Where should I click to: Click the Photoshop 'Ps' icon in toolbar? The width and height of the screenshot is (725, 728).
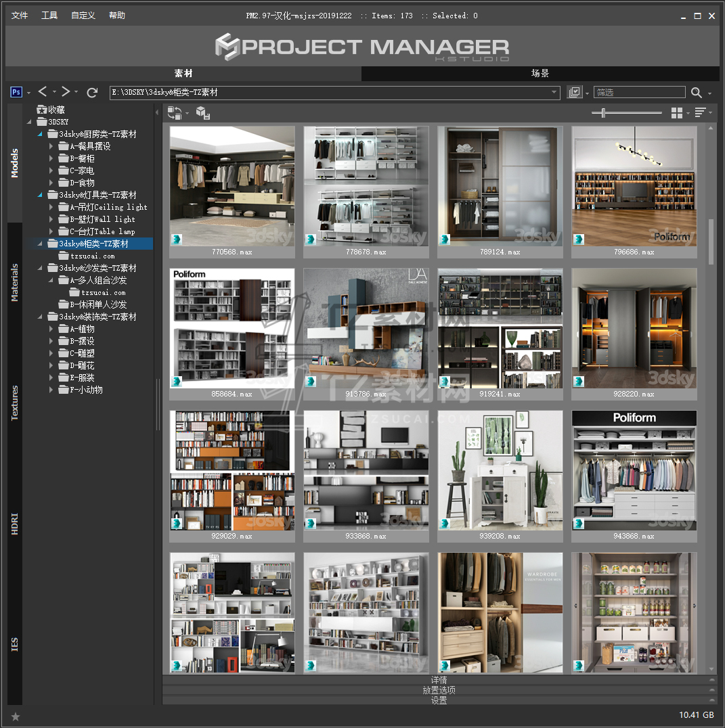click(x=17, y=92)
